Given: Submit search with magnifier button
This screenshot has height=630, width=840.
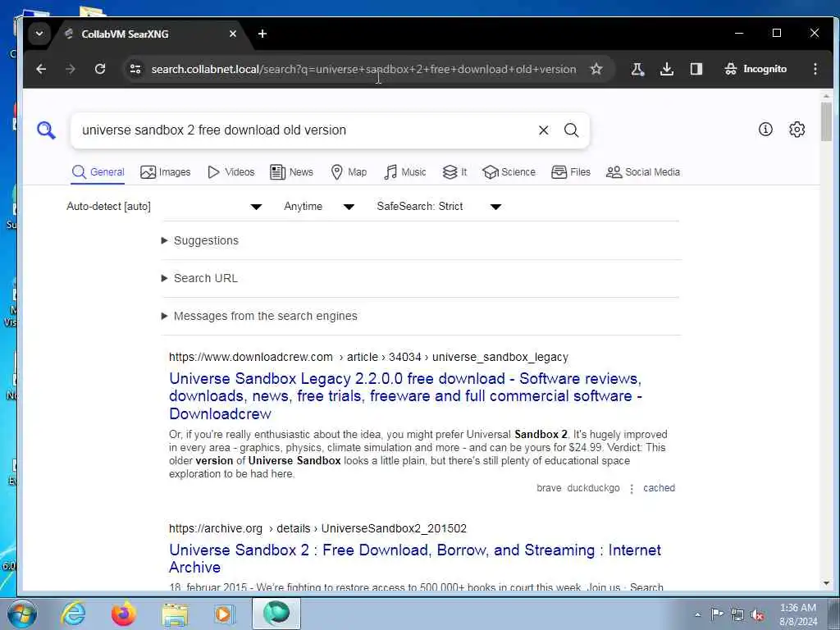Looking at the screenshot, I should 572,130.
